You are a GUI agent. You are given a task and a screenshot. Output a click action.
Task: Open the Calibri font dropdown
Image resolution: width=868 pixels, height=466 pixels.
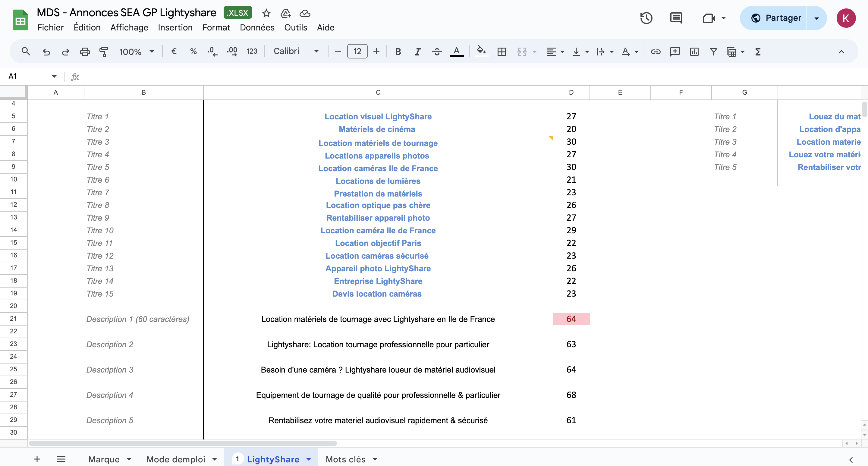pyautogui.click(x=296, y=51)
